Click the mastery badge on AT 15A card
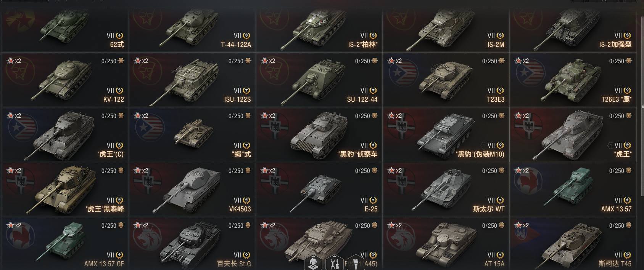Image resolution: width=644 pixels, height=270 pixels. click(x=501, y=255)
